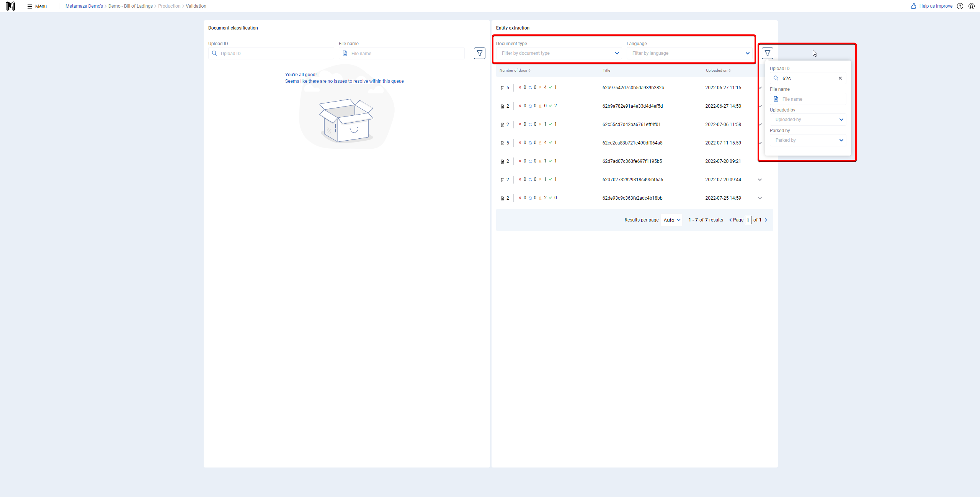Open upload 62b9a782e91a4e33d4d4ef5d
980x497 pixels.
point(632,106)
